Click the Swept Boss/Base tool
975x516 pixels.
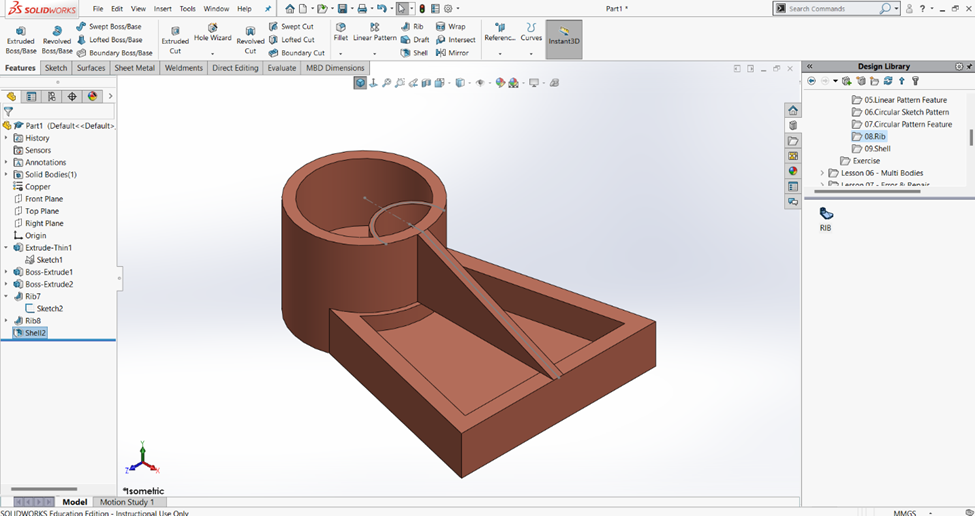(x=109, y=26)
